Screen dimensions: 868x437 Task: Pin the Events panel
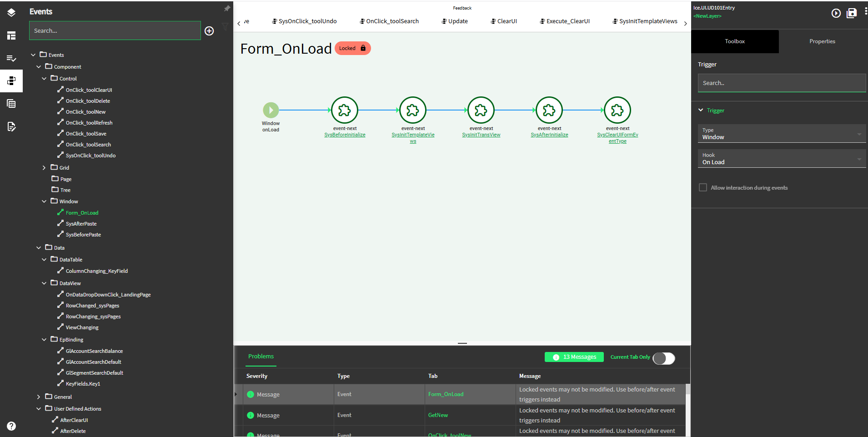click(227, 8)
